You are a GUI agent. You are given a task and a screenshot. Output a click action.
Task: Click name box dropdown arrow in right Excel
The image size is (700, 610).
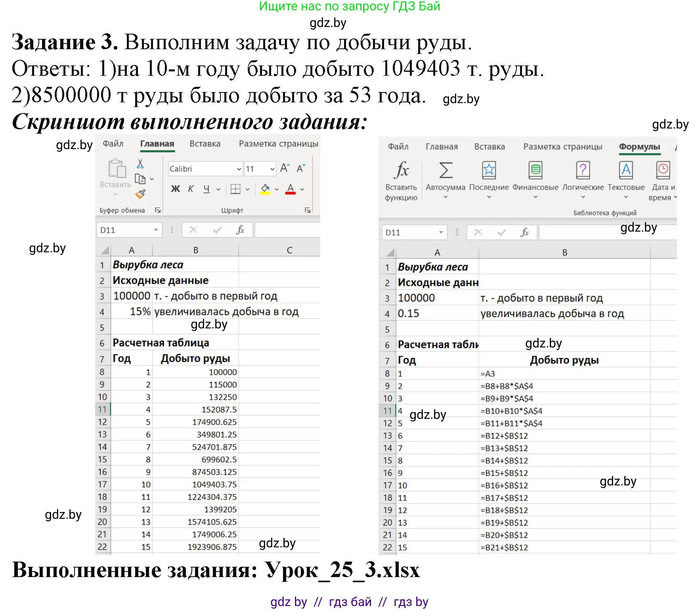click(441, 232)
